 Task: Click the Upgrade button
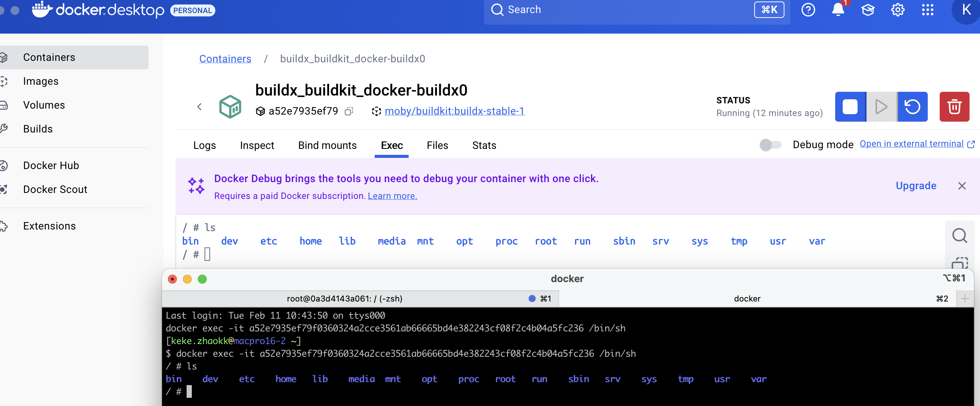point(916,186)
